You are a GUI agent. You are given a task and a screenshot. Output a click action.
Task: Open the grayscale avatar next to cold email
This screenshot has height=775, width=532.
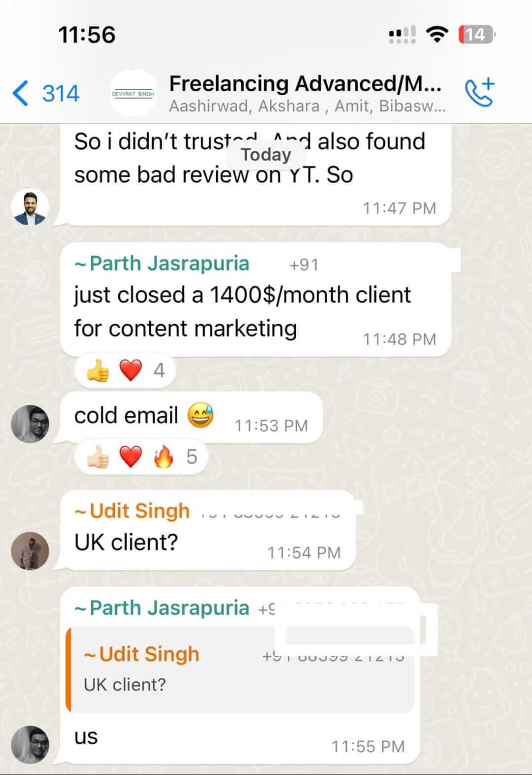click(x=30, y=424)
